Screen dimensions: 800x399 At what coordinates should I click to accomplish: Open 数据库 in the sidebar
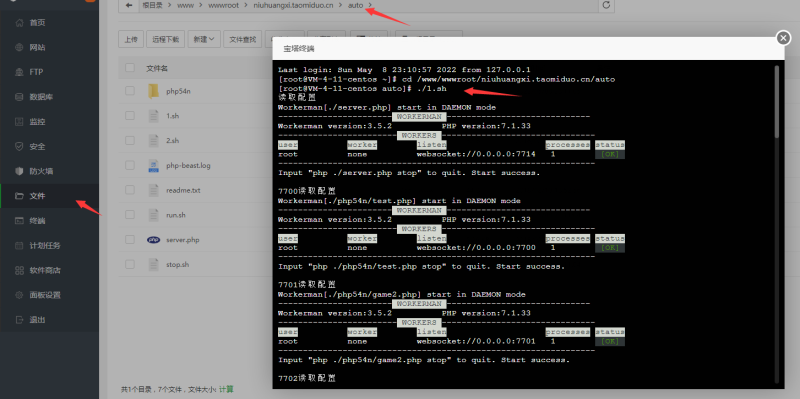pos(41,97)
